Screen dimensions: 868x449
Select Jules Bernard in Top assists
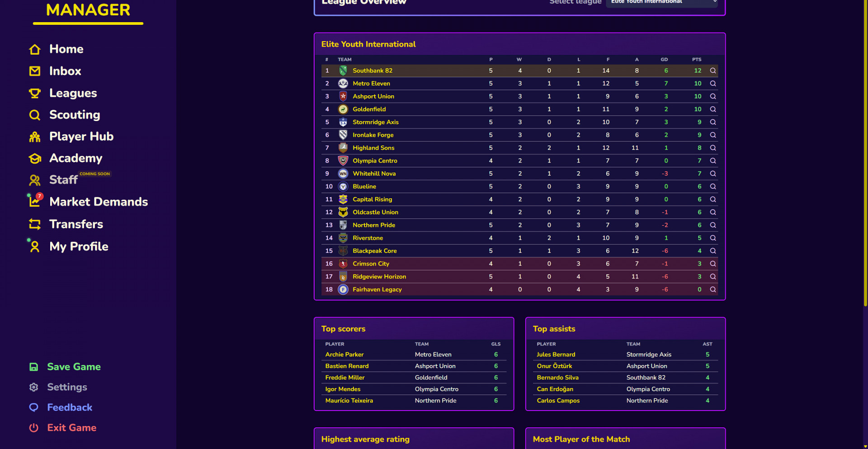556,355
